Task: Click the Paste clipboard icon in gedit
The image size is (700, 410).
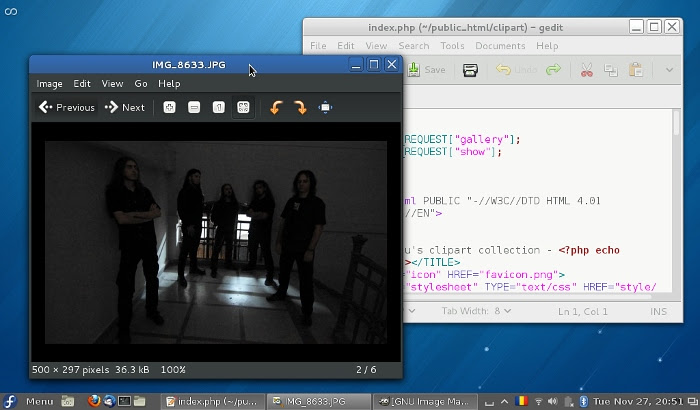Action: [x=635, y=70]
